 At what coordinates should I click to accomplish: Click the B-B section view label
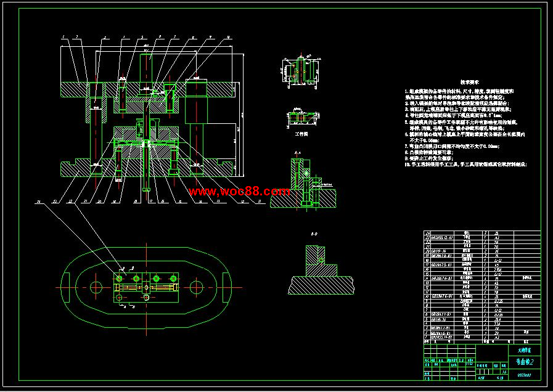tap(314, 234)
